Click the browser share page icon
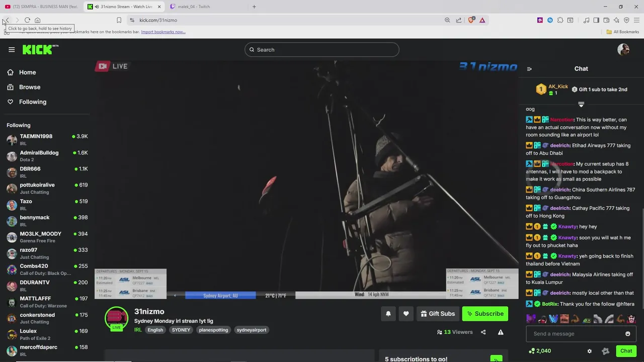 459,20
